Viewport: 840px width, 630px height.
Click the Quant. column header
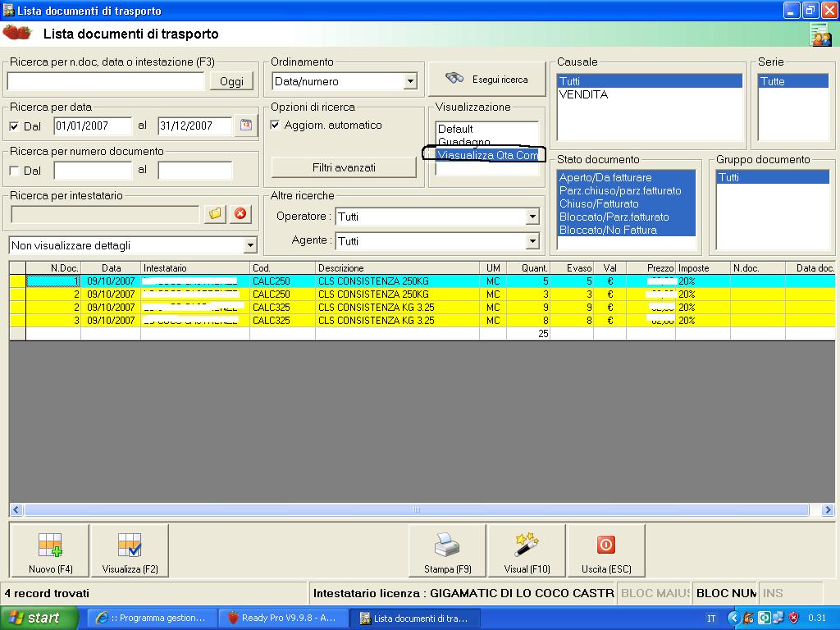(528, 268)
